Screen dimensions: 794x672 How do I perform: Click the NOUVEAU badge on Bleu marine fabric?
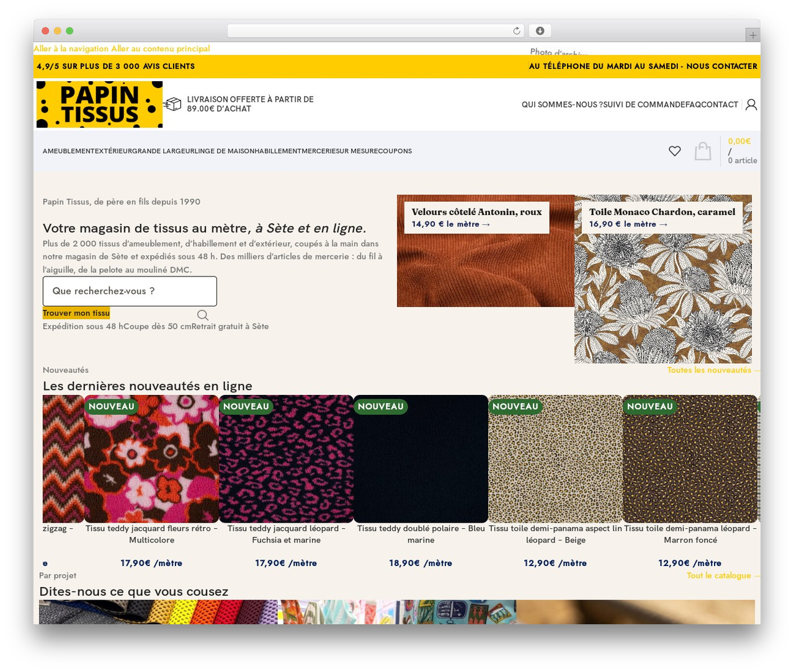(x=381, y=407)
